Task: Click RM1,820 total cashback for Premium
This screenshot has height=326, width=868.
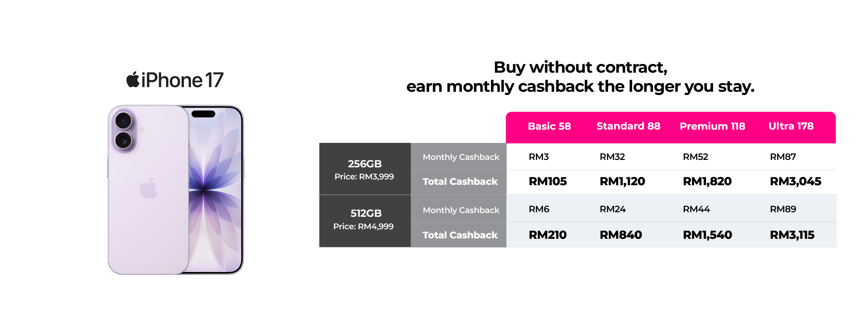Action: tap(707, 181)
